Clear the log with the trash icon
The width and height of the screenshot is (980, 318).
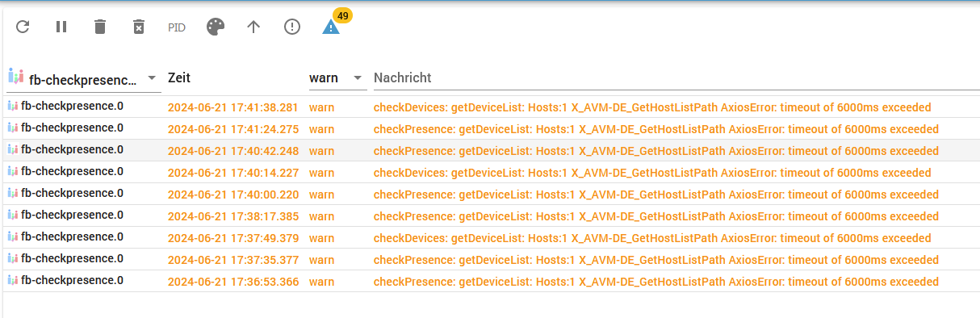tap(100, 27)
